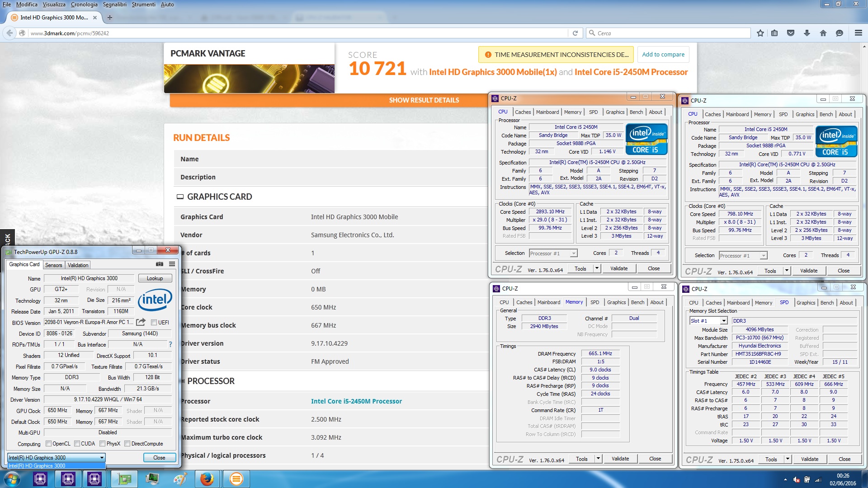Screen dimensions: 868x488
Task: Toggle the OpenCL checkbox
Action: click(x=48, y=444)
